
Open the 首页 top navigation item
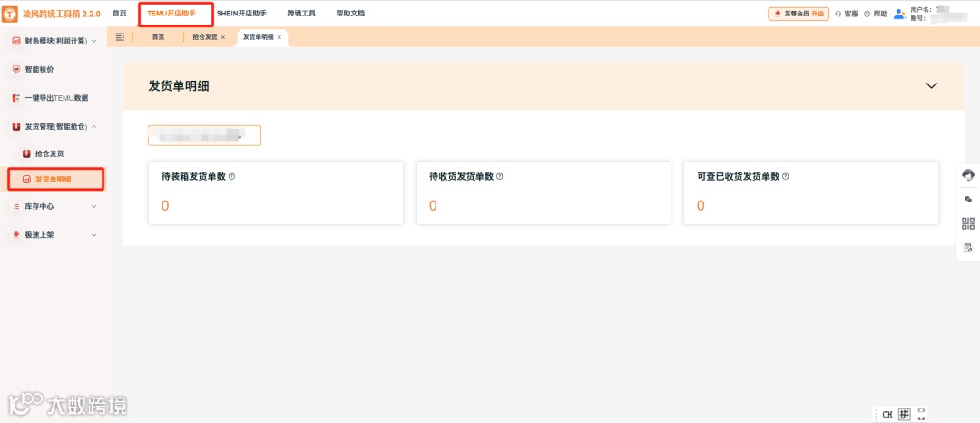tap(120, 13)
